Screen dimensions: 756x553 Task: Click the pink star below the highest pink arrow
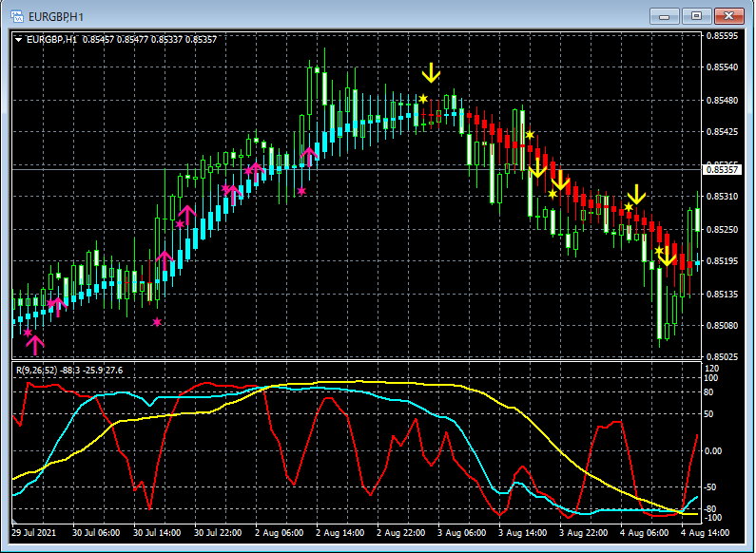click(x=301, y=191)
